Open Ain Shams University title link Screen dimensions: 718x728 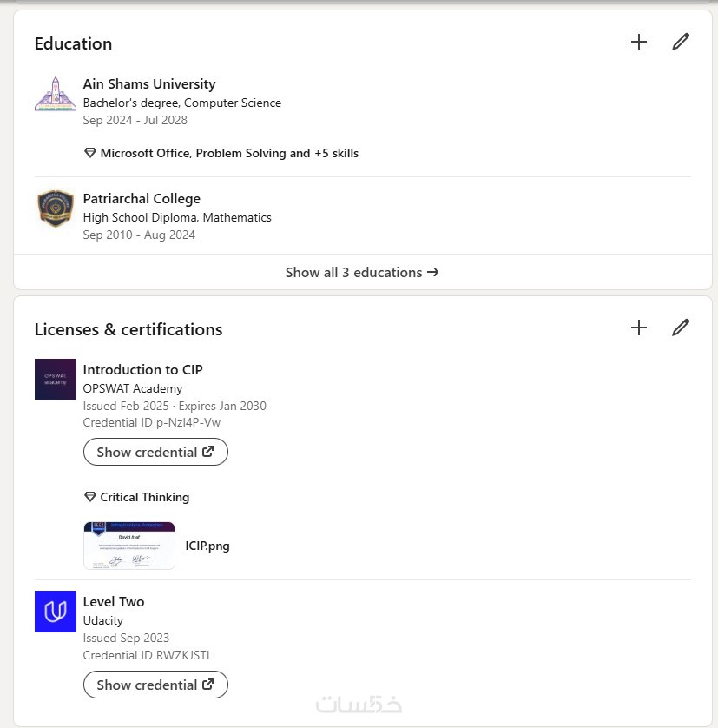click(x=149, y=84)
